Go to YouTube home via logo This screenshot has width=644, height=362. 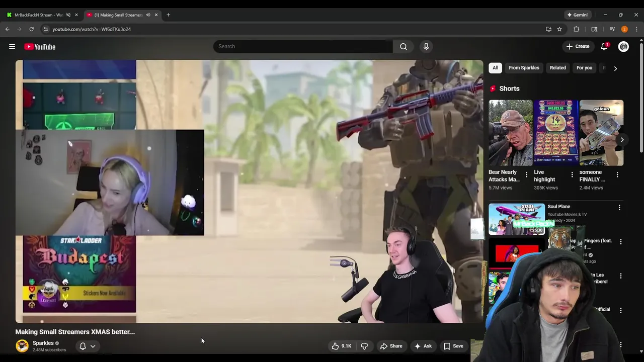[40, 47]
